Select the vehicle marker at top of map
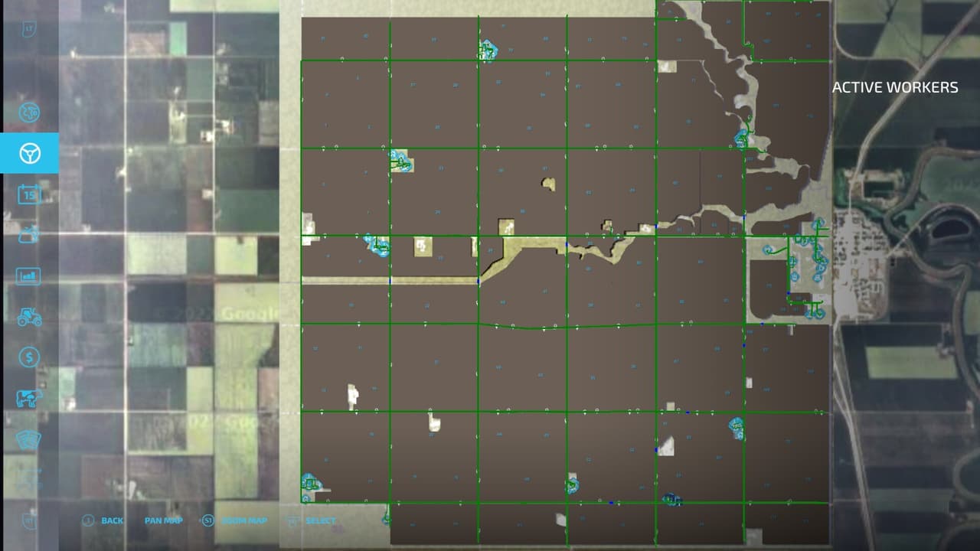 (488, 51)
